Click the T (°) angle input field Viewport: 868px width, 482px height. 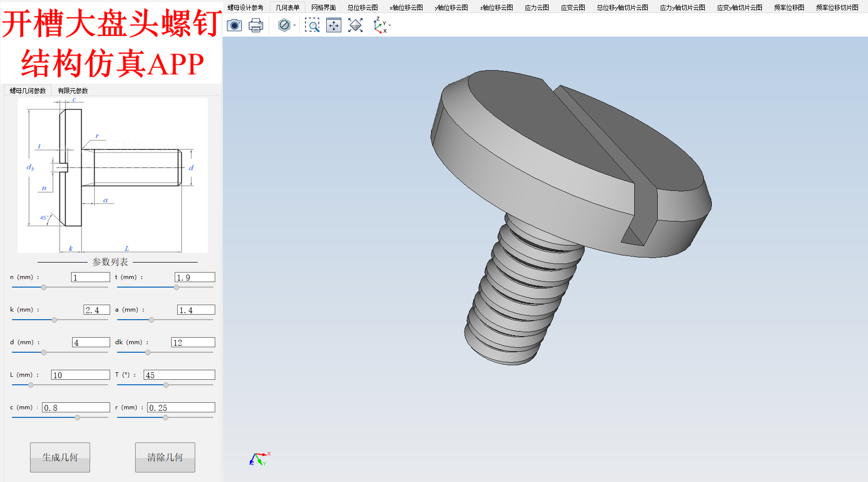pyautogui.click(x=179, y=375)
